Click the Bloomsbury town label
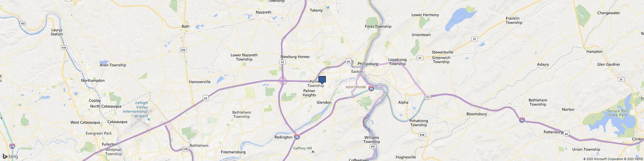Viewport: 644px width, 161px height. pos(477,114)
